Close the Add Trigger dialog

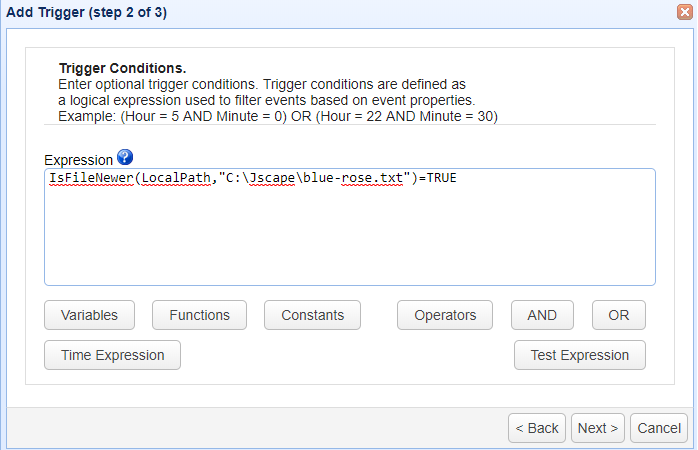click(684, 12)
